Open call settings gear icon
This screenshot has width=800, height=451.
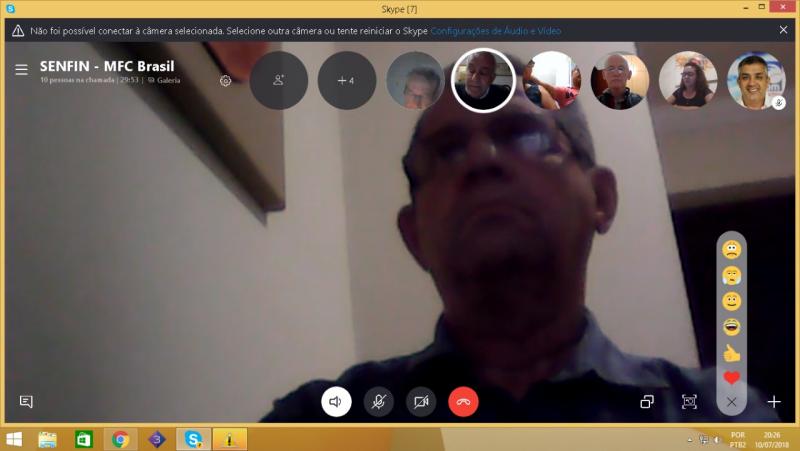(x=226, y=81)
